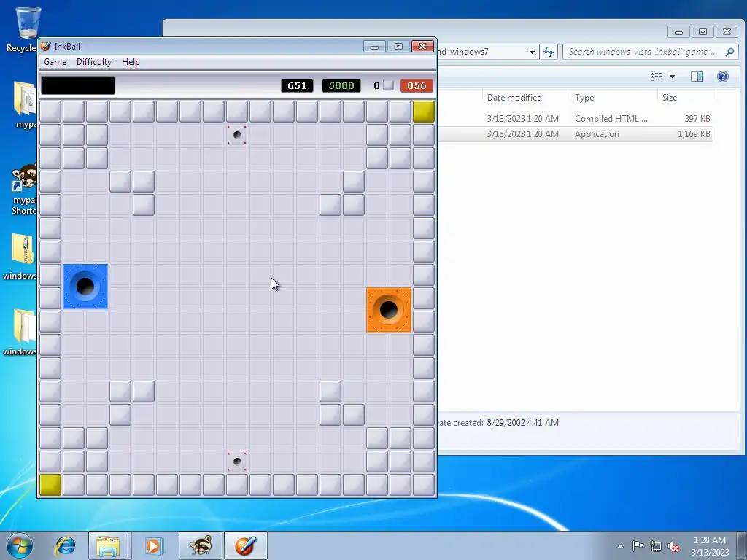Screen dimensions: 747x560
Task: Sort by Size column header
Action: tap(686, 98)
